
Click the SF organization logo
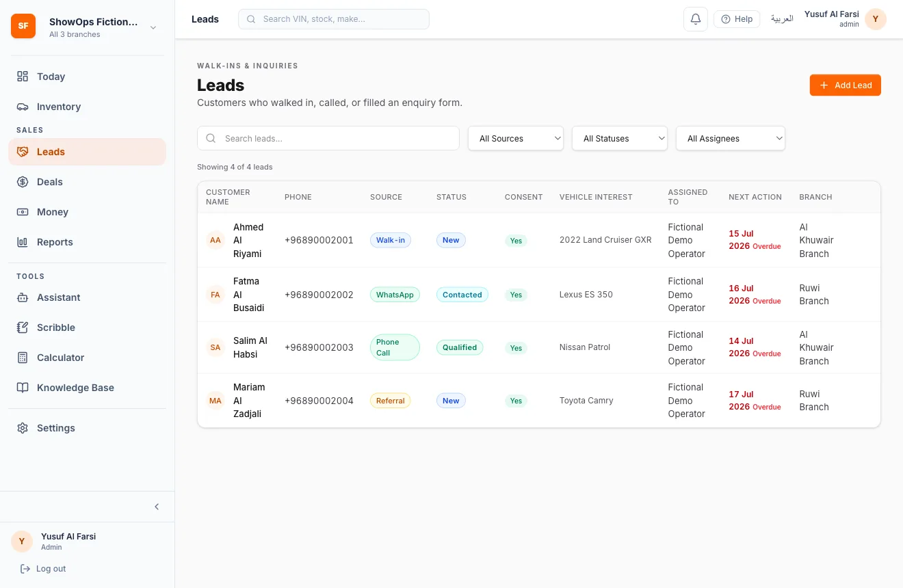pos(23,26)
